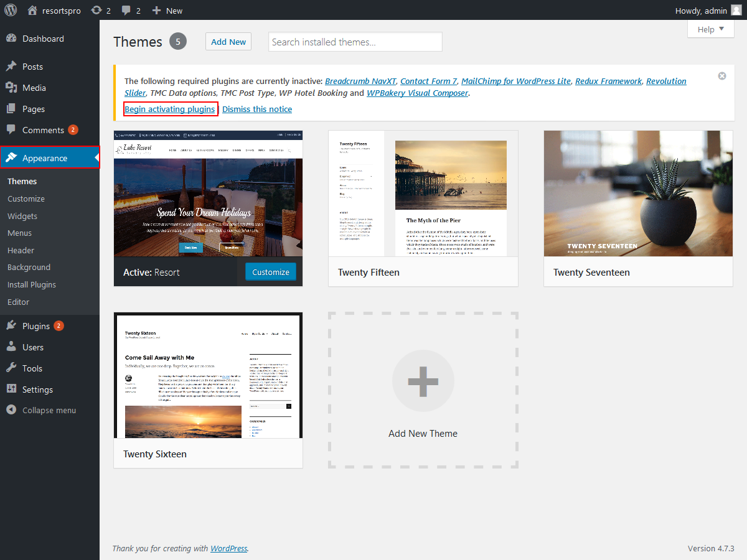The height and width of the screenshot is (560, 747).
Task: Expand the Help dropdown tab
Action: pos(711,29)
